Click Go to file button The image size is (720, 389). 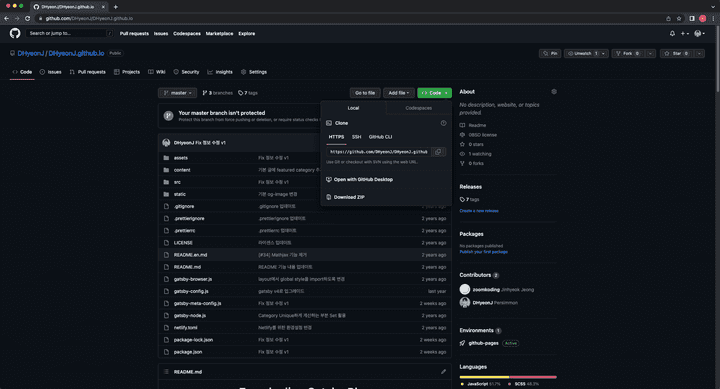pyautogui.click(x=365, y=93)
